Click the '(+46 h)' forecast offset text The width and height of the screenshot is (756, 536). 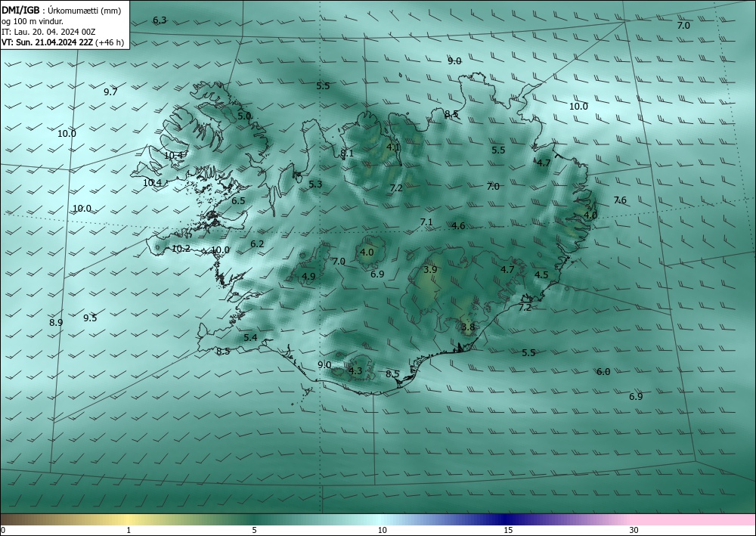(110, 42)
